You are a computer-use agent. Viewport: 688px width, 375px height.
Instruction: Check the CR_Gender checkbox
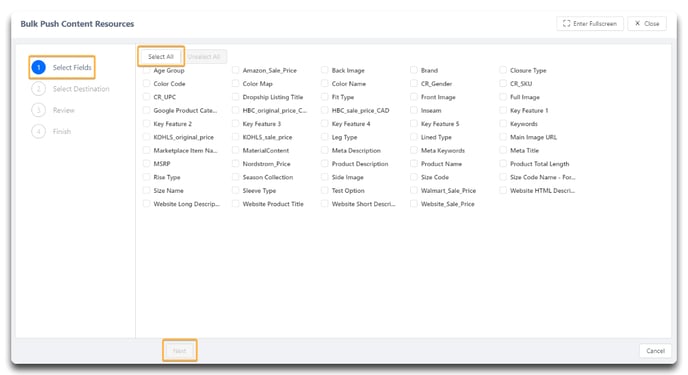click(414, 83)
